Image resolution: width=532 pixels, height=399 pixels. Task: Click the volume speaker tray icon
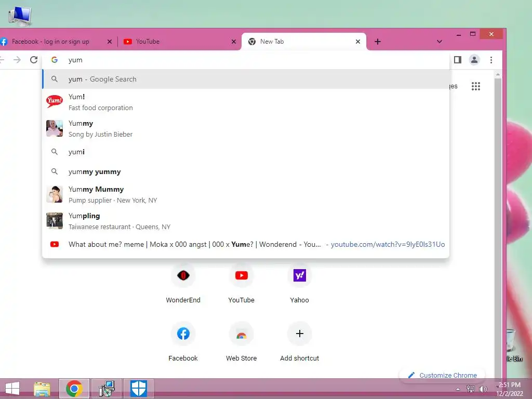click(483, 389)
